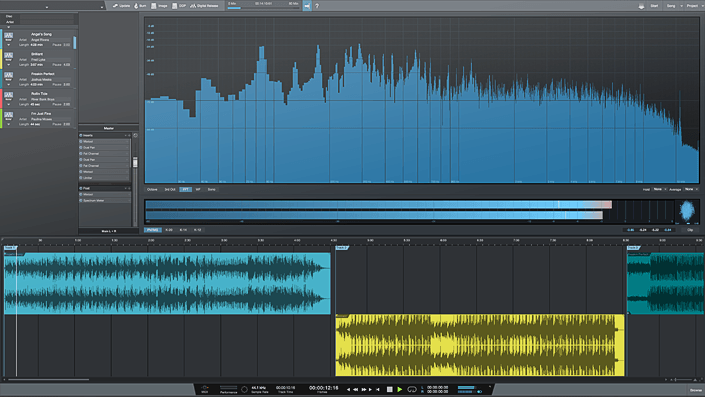Open the Browse panel button
This screenshot has height=397, width=705.
696,390
